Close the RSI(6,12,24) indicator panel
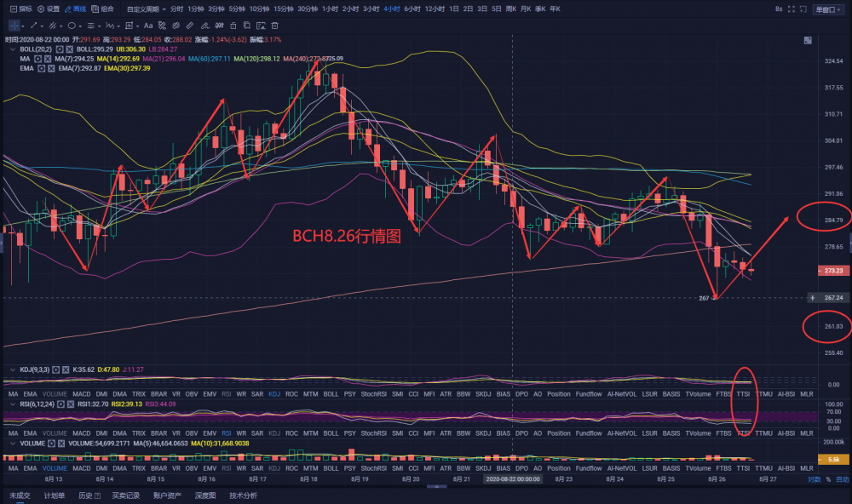 [x=71, y=404]
